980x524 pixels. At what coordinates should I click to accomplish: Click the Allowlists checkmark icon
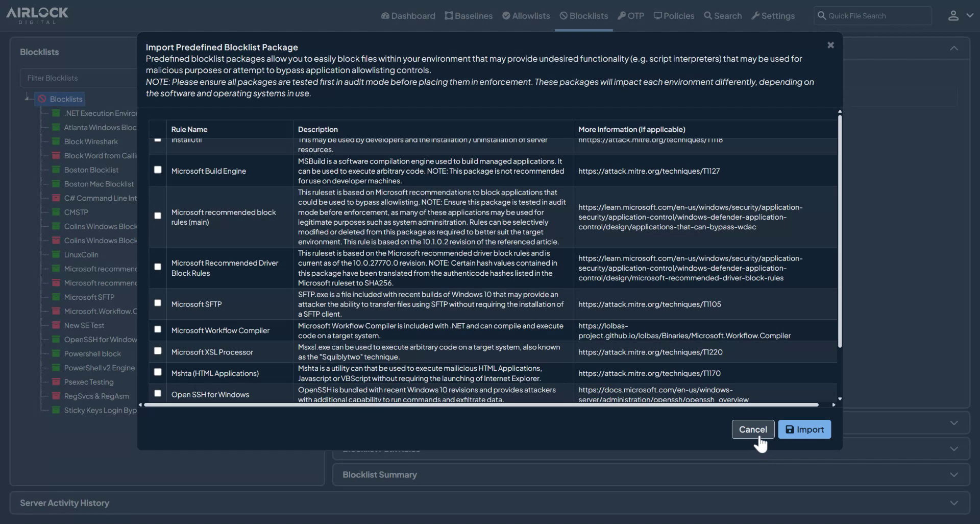tap(507, 16)
